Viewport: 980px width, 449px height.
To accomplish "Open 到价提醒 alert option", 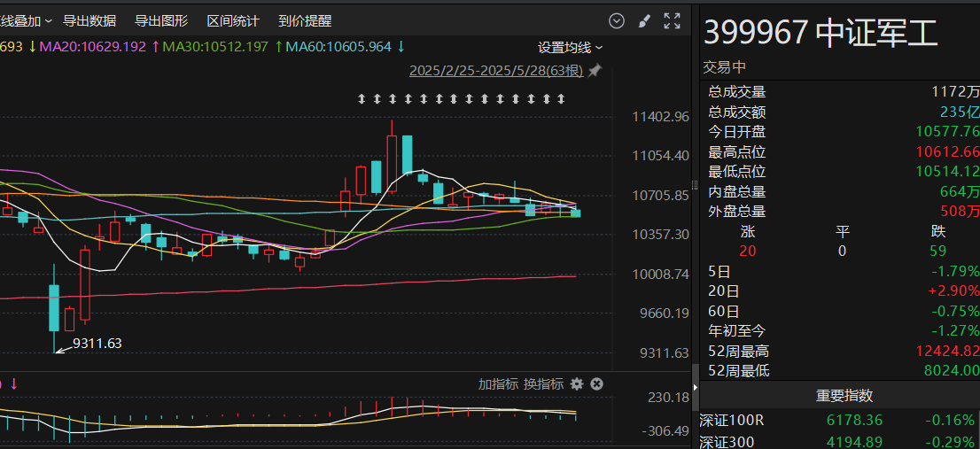I will pos(305,21).
